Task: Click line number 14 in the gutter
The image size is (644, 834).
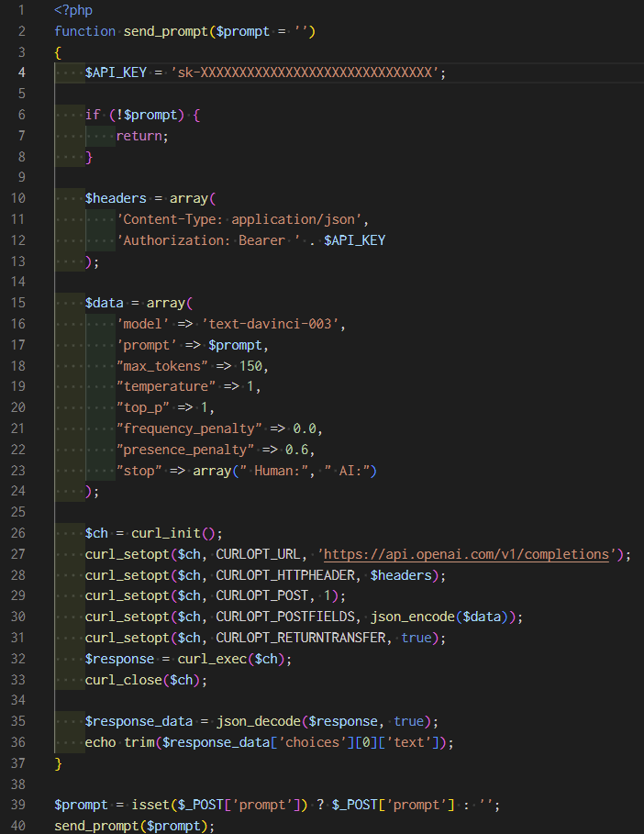Action: (18, 282)
